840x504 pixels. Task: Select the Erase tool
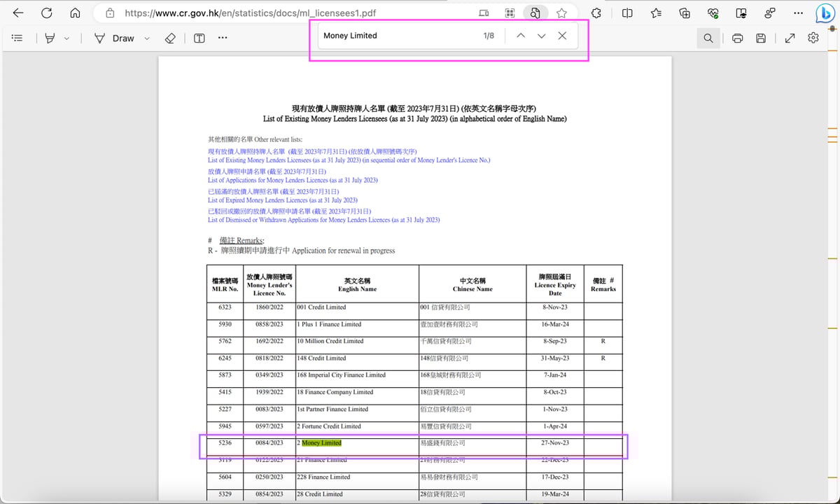170,38
